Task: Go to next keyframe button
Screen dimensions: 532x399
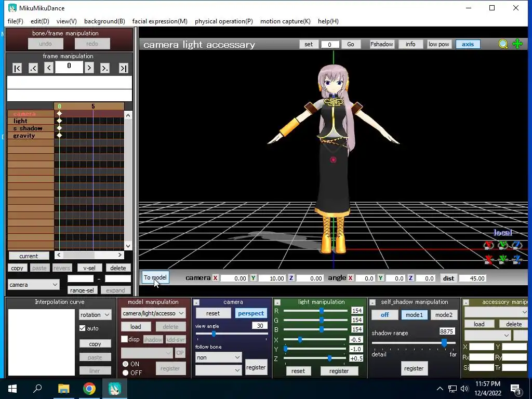Action: (x=105, y=68)
